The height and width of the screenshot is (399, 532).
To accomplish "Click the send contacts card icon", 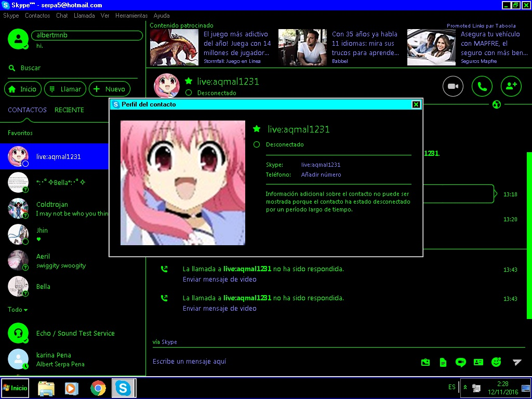I will 478,362.
